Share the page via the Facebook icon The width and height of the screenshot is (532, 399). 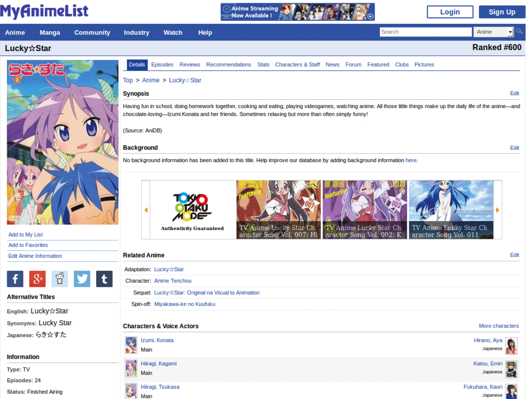pos(15,279)
